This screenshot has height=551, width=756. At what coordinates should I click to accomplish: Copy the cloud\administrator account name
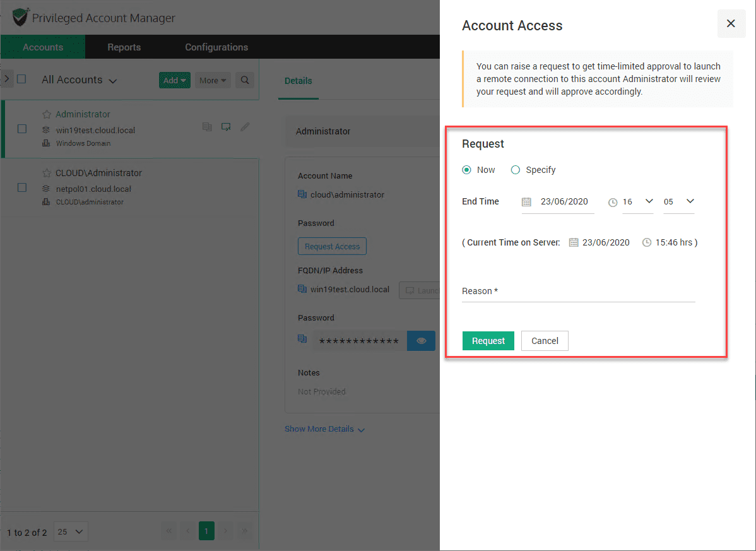(302, 195)
